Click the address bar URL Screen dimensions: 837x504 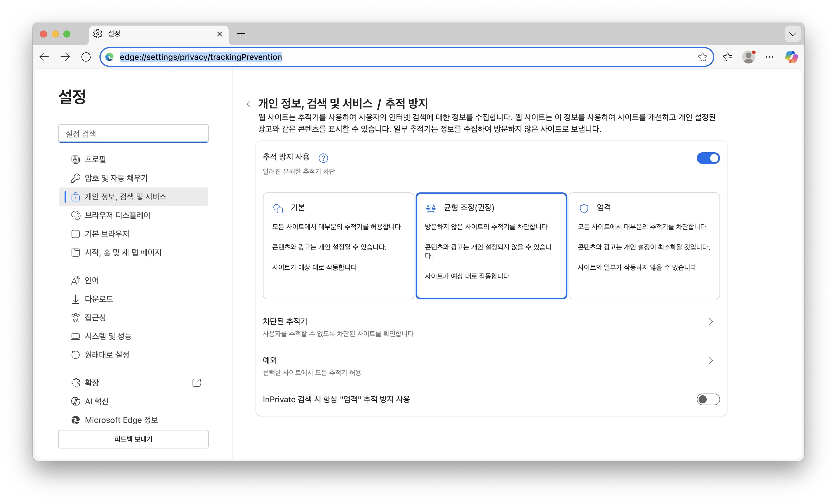[x=200, y=57]
